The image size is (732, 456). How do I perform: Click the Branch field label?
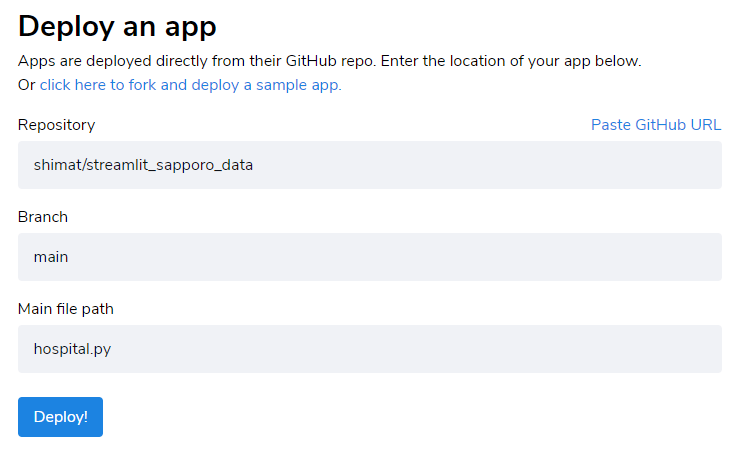(43, 217)
